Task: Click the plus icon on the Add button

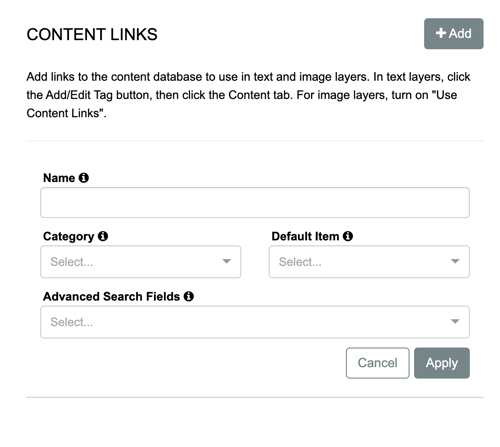Action: pos(441,33)
